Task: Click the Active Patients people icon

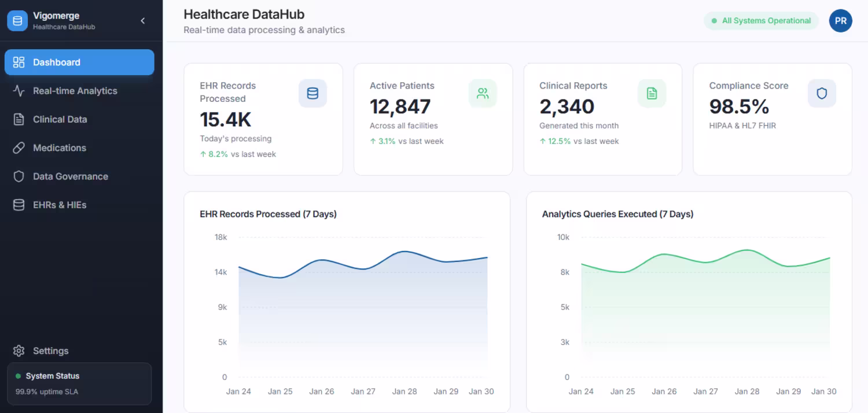Action: 483,93
